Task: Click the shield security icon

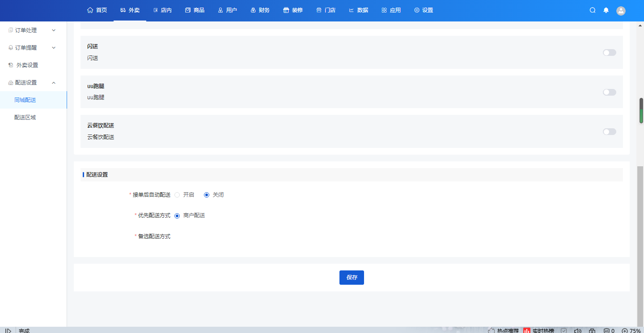Action: [x=564, y=331]
